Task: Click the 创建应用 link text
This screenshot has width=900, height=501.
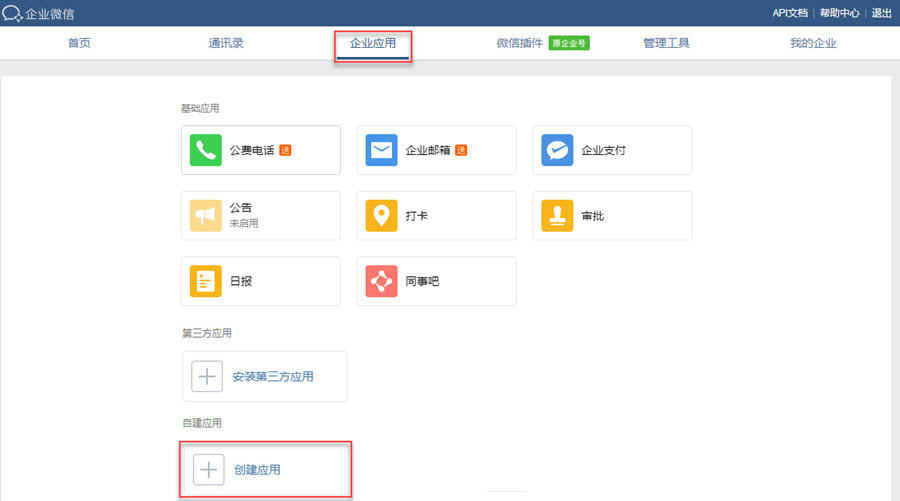Action: coord(257,469)
